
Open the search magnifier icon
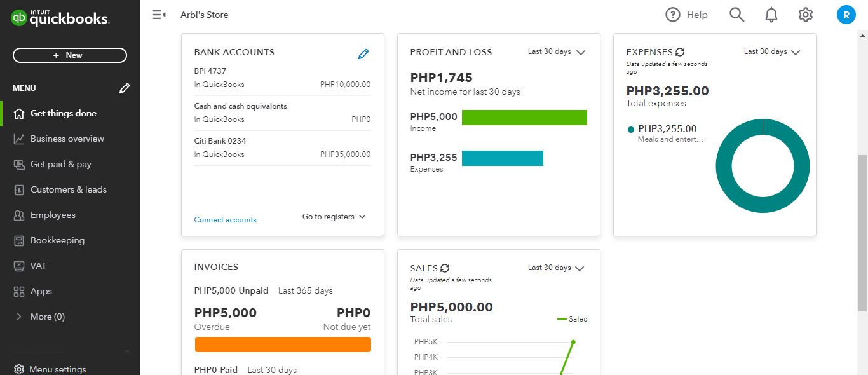(x=736, y=15)
